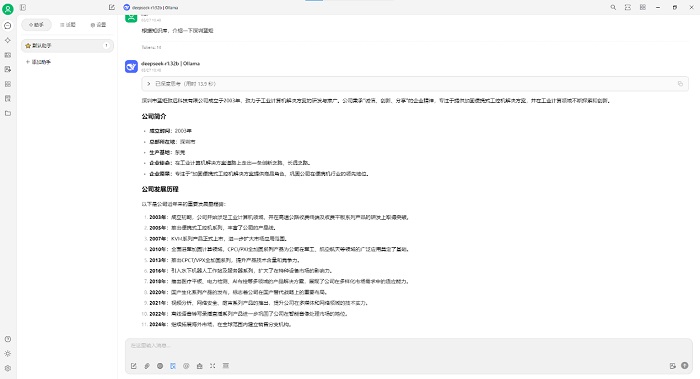Click the narrow-mode layout icon in the header
This screenshot has height=379, width=700.
628,7
